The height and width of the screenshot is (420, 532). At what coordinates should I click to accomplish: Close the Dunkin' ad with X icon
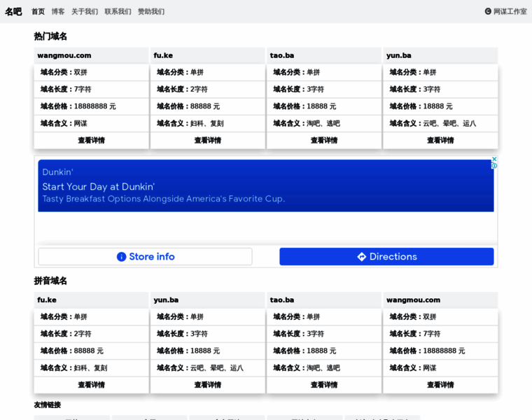(494, 159)
